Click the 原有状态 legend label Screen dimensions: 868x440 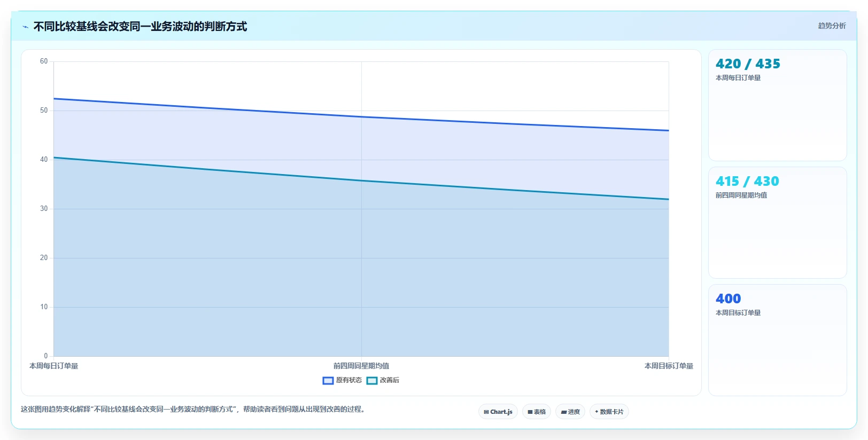[349, 380]
